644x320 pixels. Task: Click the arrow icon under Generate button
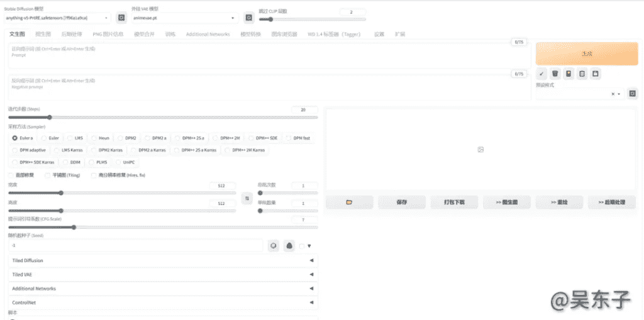click(x=541, y=74)
